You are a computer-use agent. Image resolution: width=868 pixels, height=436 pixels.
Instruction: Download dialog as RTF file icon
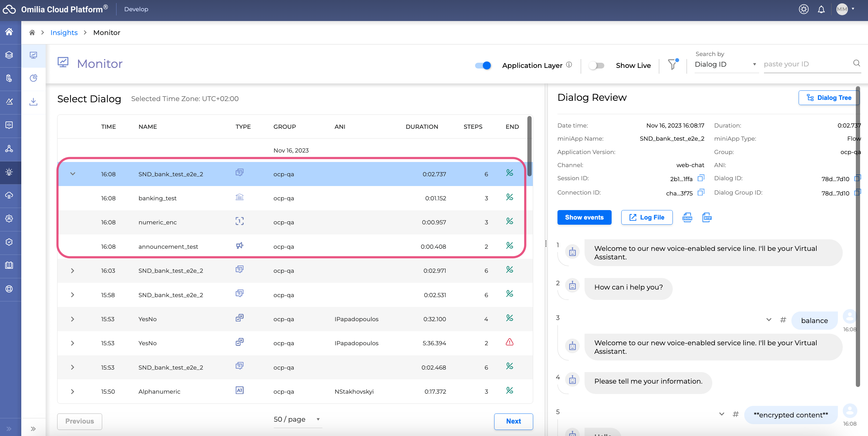coord(707,217)
